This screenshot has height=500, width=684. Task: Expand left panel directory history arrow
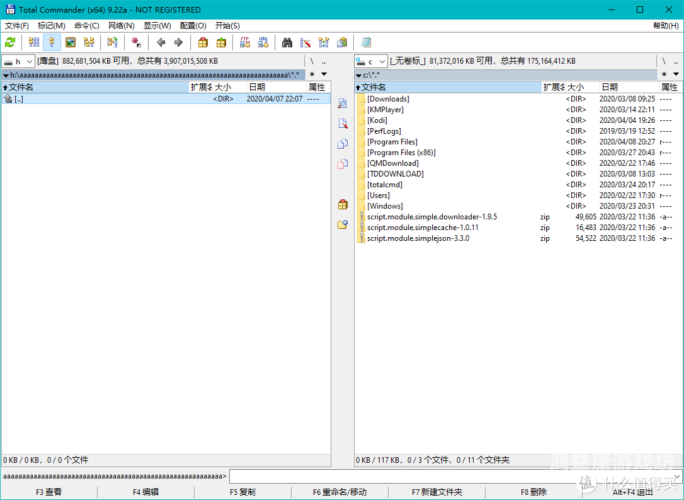tap(324, 74)
